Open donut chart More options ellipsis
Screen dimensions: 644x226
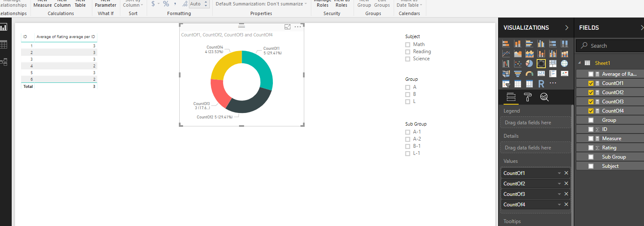(x=298, y=27)
